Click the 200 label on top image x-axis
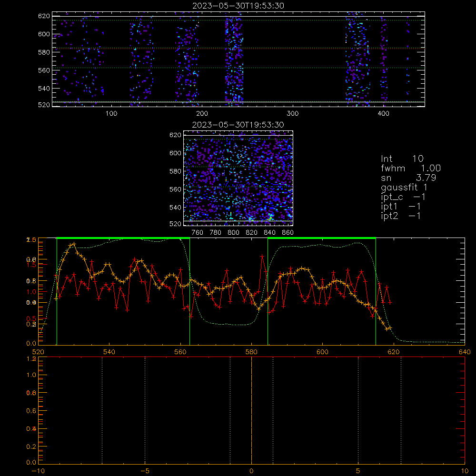 click(x=202, y=114)
